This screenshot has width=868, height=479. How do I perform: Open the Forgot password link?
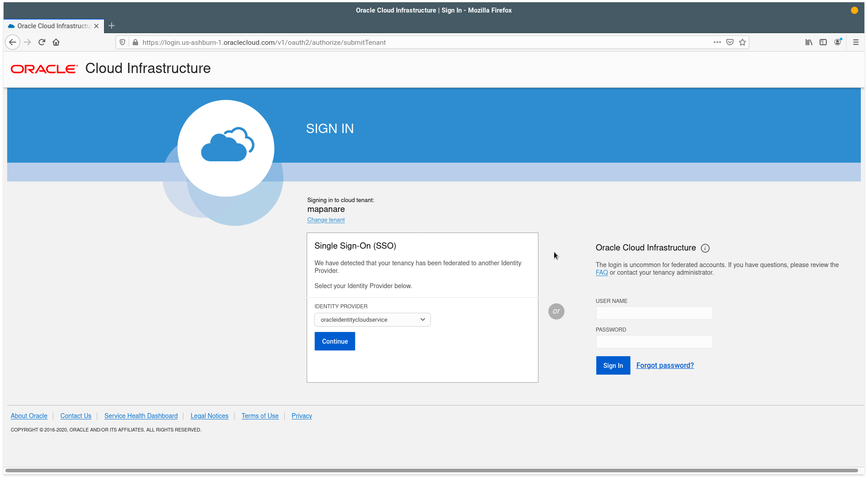(665, 366)
